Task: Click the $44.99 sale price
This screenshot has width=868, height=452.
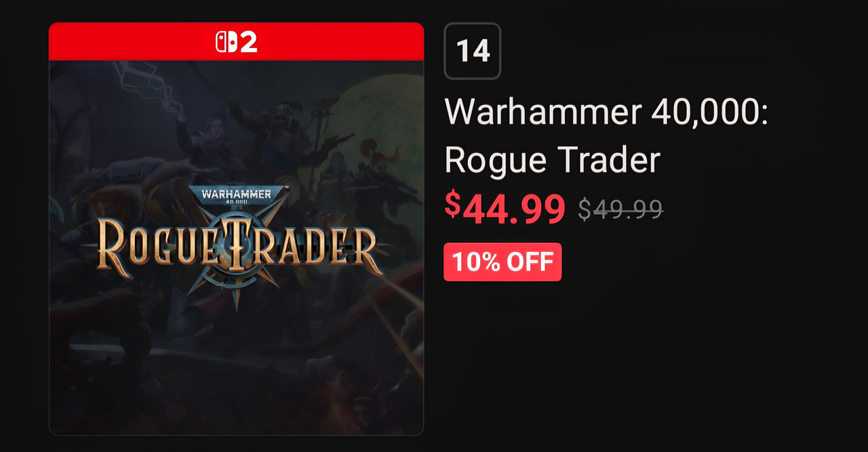Action: (x=505, y=209)
